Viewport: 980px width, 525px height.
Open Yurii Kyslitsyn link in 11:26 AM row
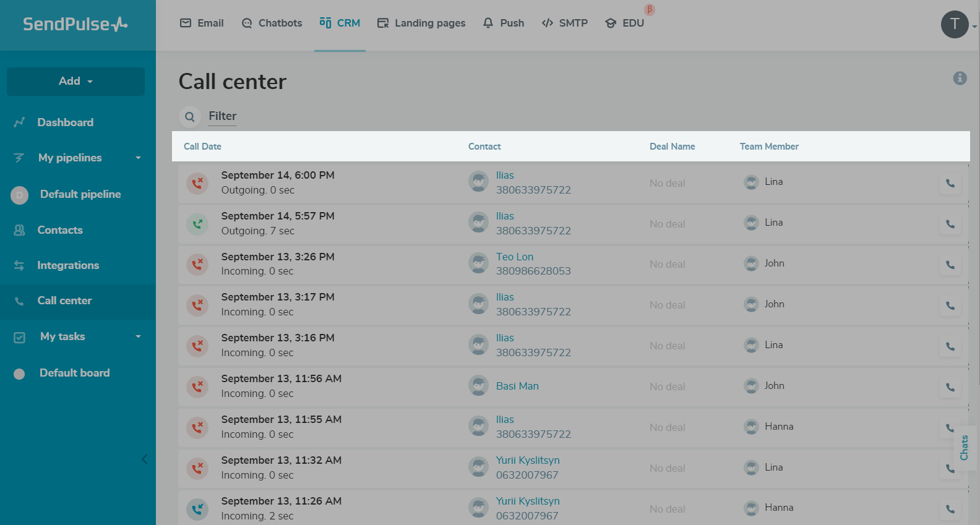click(x=528, y=502)
